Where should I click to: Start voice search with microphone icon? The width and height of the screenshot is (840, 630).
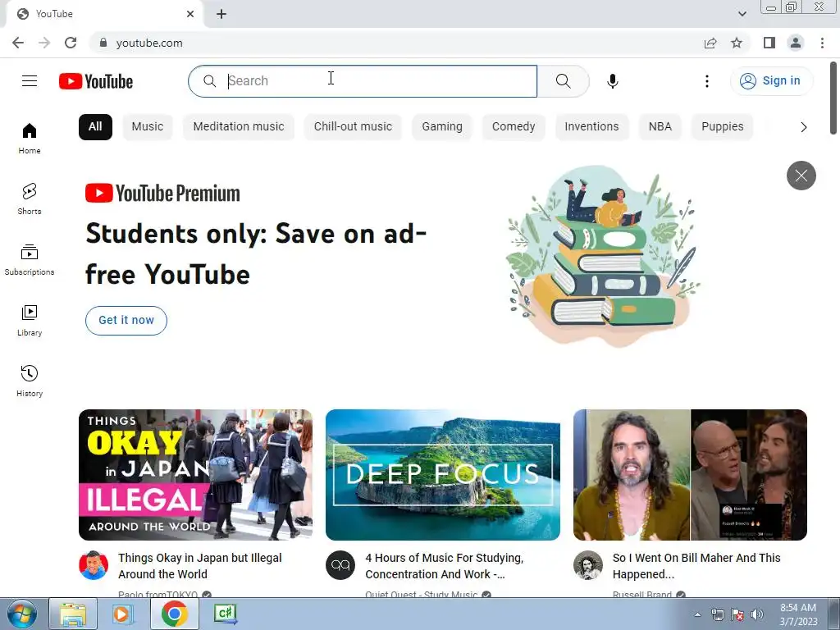(612, 81)
